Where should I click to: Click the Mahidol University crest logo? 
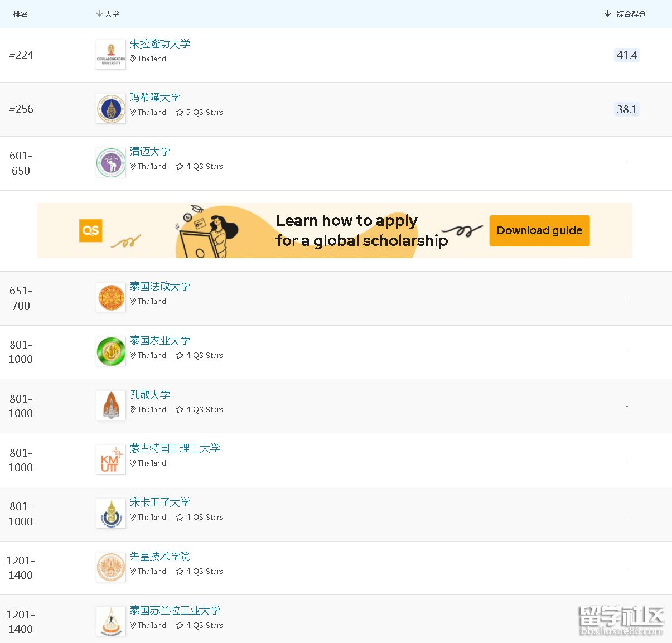pyautogui.click(x=111, y=109)
